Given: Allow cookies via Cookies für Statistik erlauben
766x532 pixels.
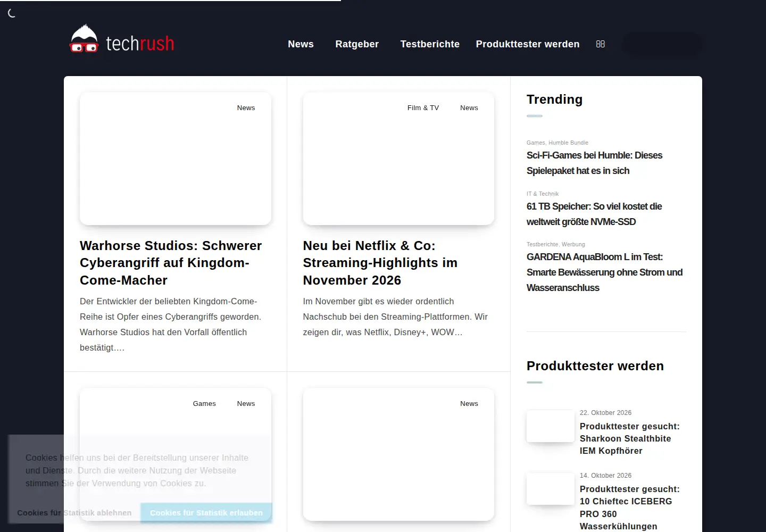Looking at the screenshot, I should click(x=206, y=513).
